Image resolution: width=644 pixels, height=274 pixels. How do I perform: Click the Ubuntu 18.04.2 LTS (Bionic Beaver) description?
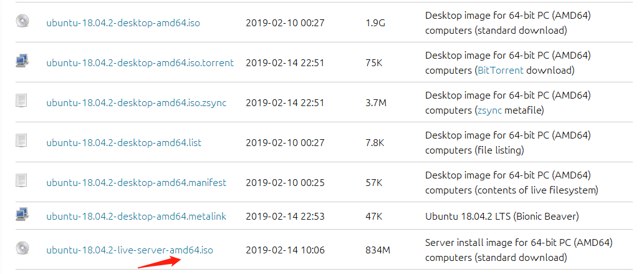(502, 217)
